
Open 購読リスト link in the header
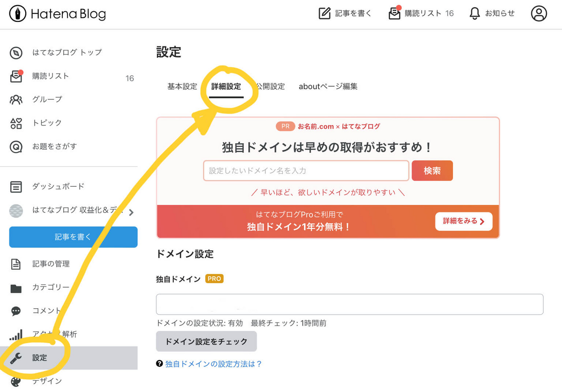point(423,14)
